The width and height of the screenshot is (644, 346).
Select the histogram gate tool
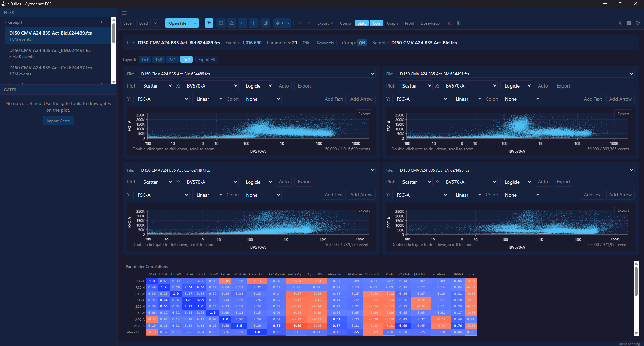click(266, 23)
